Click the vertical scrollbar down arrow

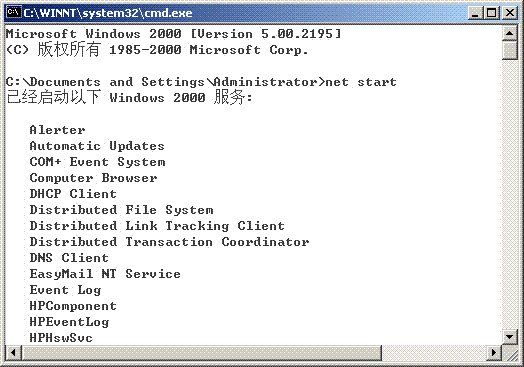coord(510,337)
